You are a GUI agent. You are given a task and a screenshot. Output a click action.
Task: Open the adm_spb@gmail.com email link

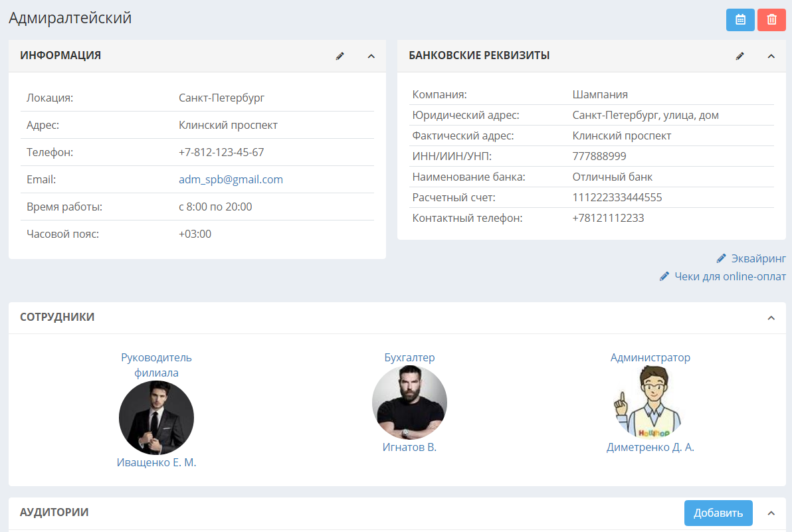(x=231, y=179)
